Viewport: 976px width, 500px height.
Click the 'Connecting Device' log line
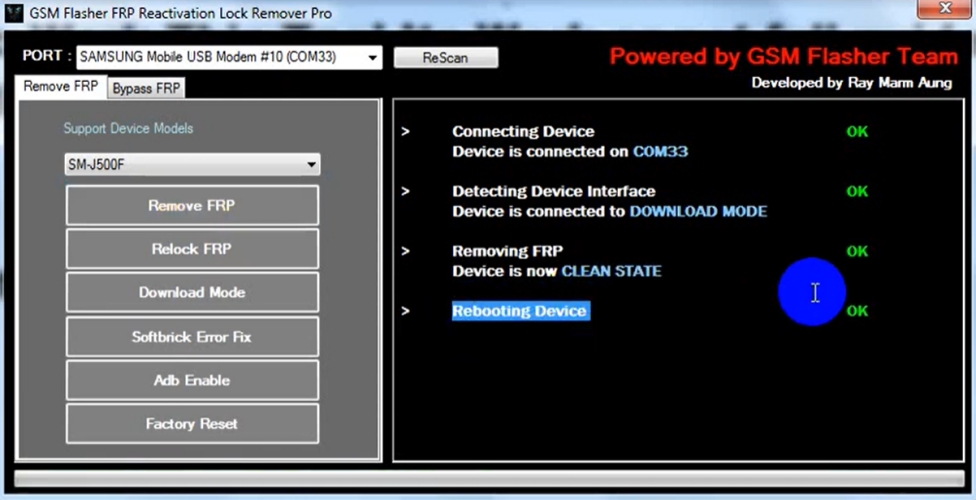pos(523,131)
